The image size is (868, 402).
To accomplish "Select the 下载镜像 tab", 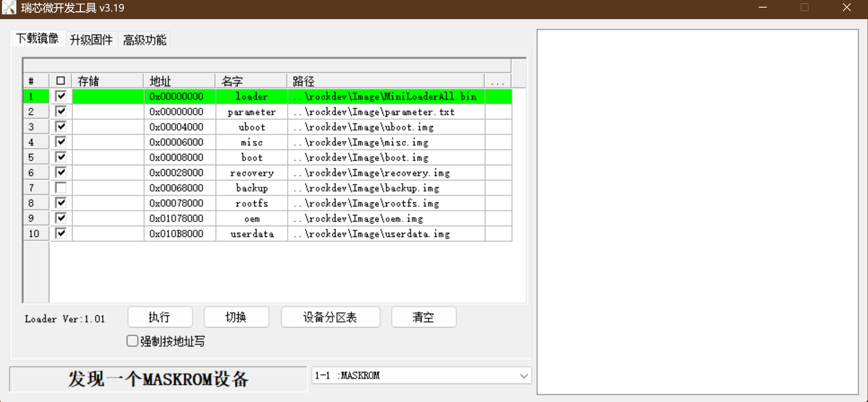I will (37, 39).
